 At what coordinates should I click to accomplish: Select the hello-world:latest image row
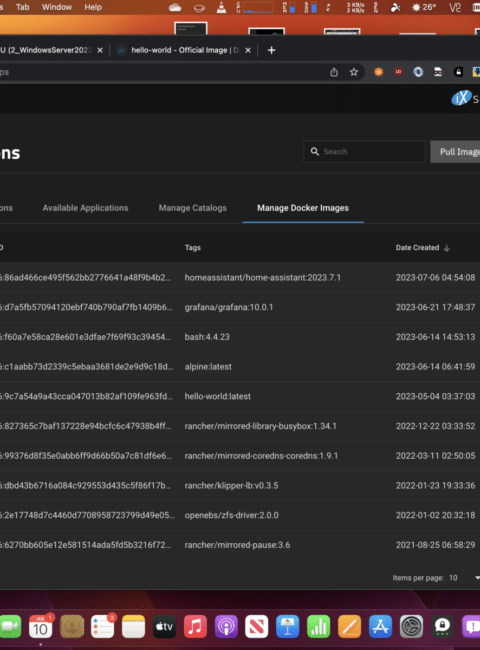(240, 396)
